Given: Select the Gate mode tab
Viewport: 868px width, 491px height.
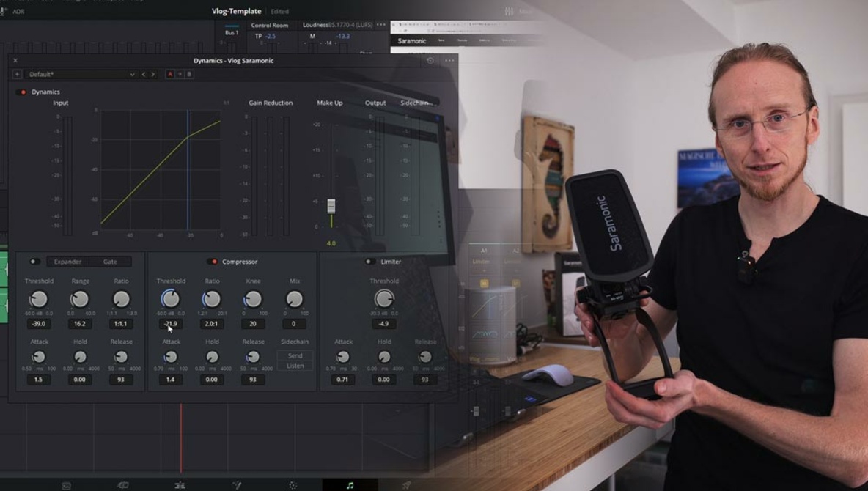Looking at the screenshot, I should click(x=110, y=262).
